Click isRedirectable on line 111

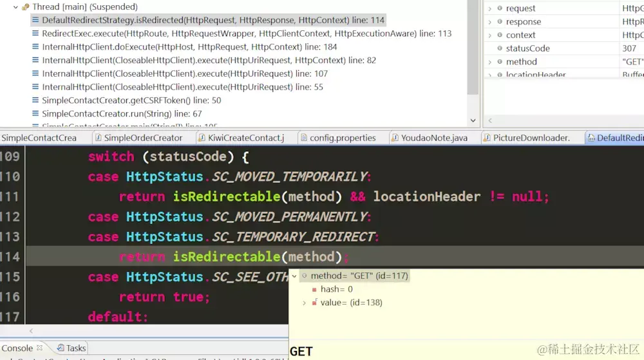(227, 196)
